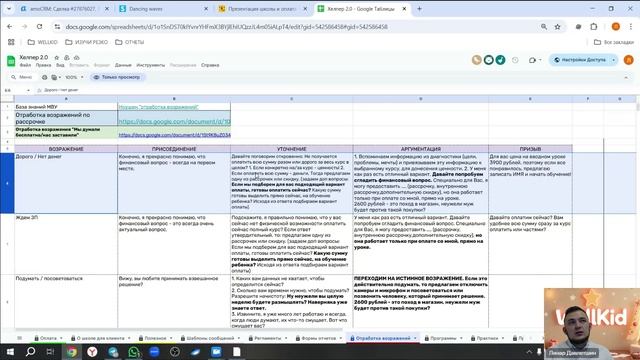The height and width of the screenshot is (360, 640).
Task: Click the address bar URL field
Action: [x=294, y=27]
